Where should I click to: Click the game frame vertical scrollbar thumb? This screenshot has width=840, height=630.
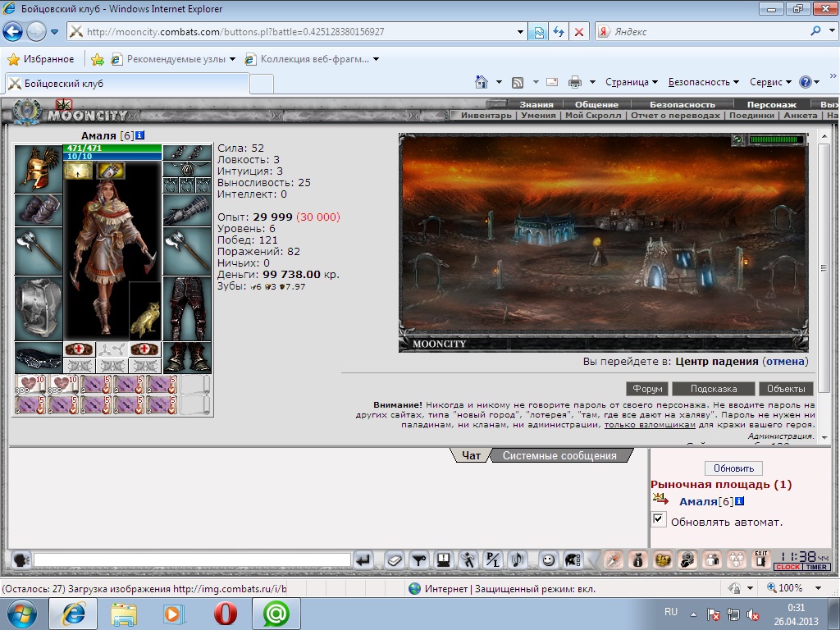click(824, 268)
